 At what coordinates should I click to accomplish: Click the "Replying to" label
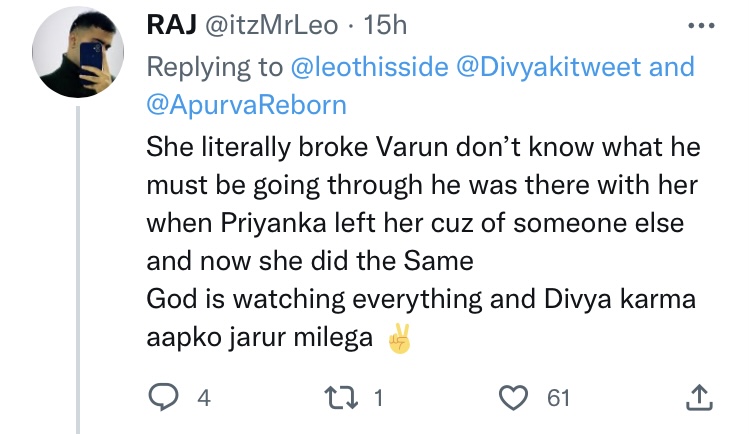[213, 68]
